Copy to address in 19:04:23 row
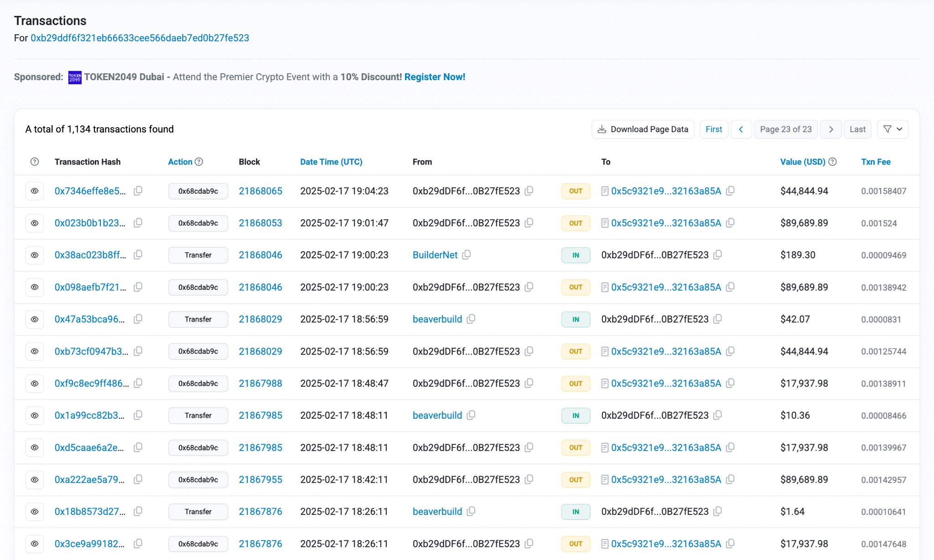 (x=730, y=191)
